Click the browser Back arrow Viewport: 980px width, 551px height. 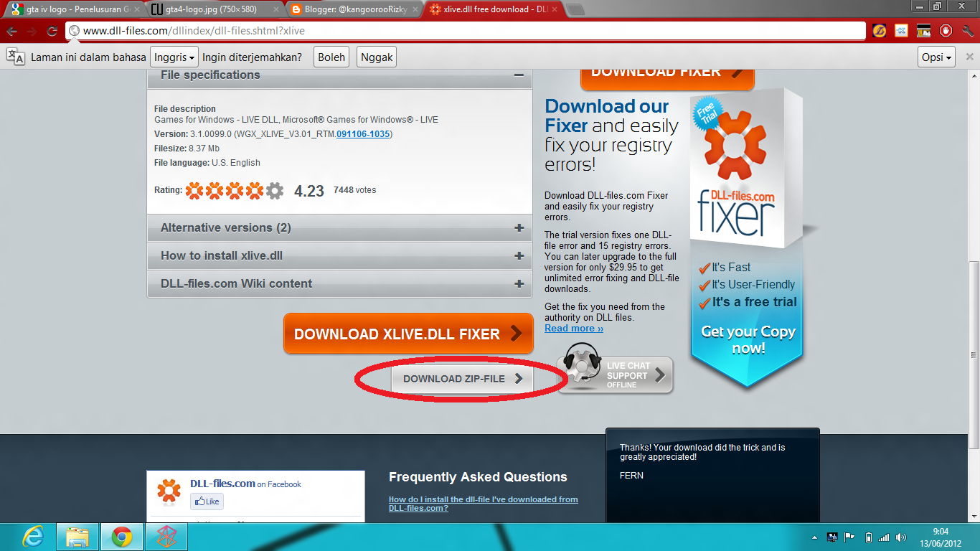click(x=12, y=31)
